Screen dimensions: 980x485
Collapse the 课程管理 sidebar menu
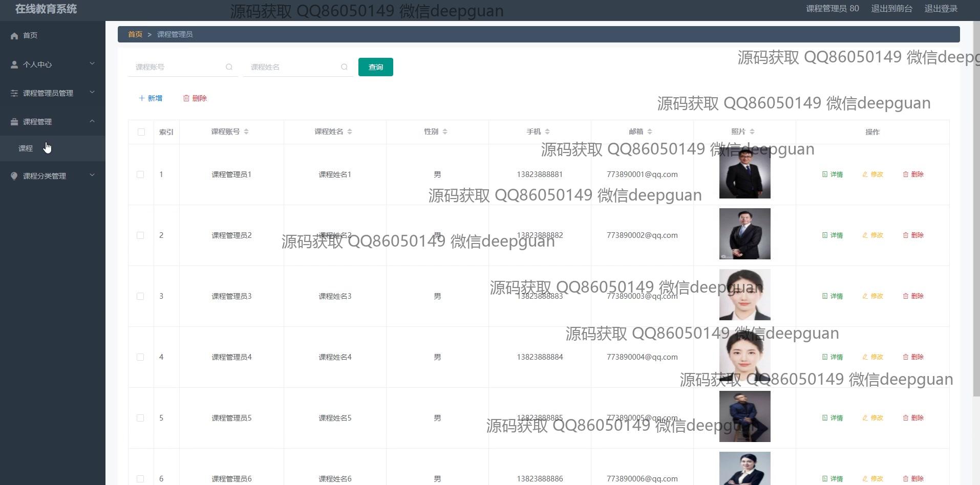tap(53, 122)
